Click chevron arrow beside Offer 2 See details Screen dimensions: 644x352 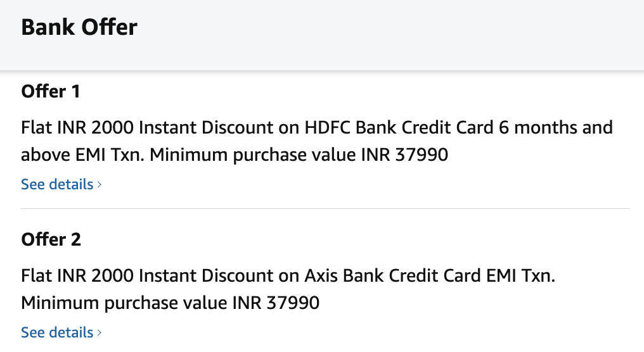pyautogui.click(x=100, y=333)
